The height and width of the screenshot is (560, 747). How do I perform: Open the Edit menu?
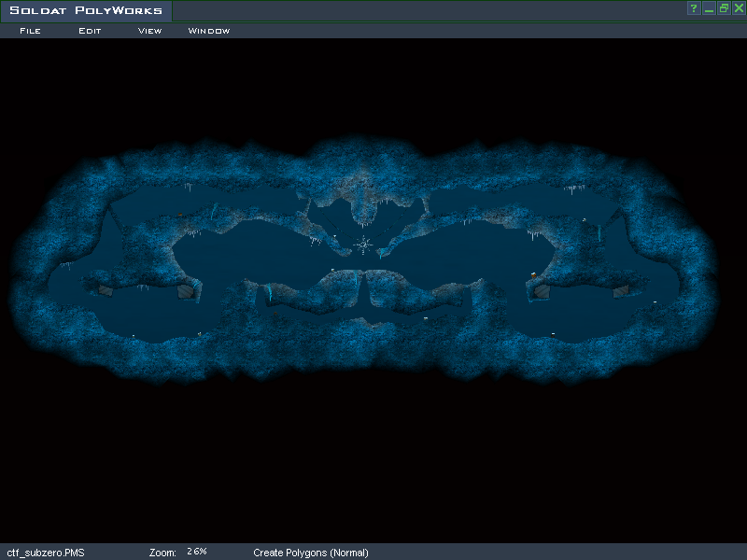90,31
